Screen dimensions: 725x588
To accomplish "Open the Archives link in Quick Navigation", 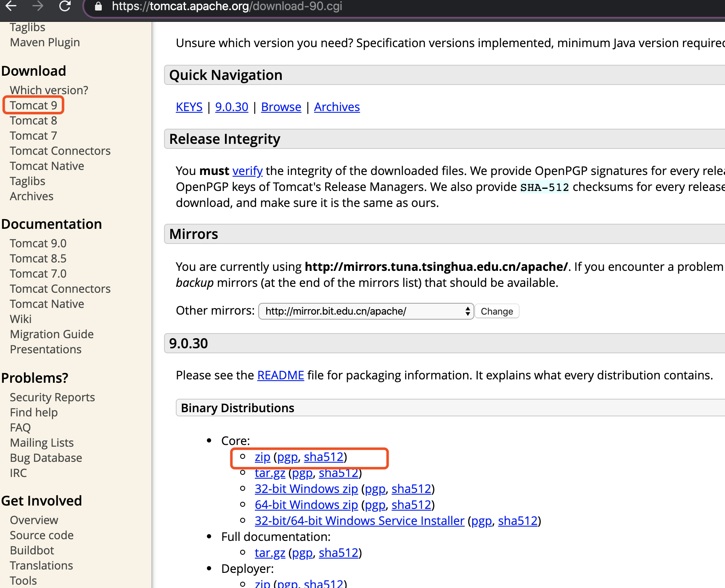I will 337,107.
